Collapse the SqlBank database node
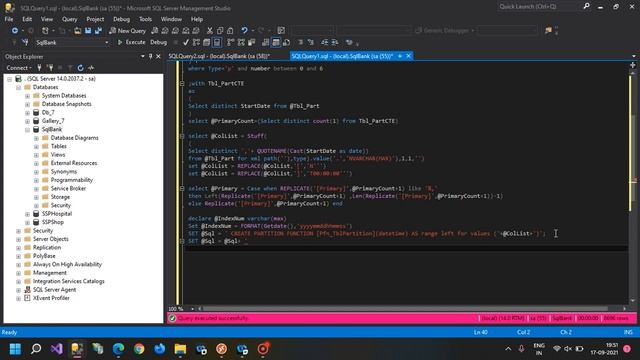 tap(27, 129)
